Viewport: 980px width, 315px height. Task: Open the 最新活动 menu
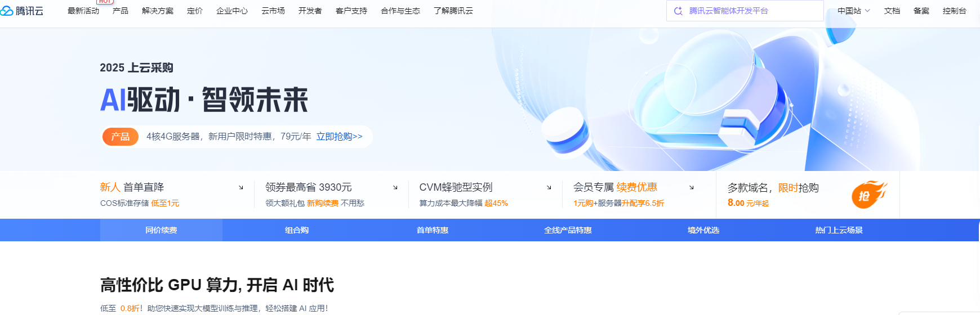83,11
